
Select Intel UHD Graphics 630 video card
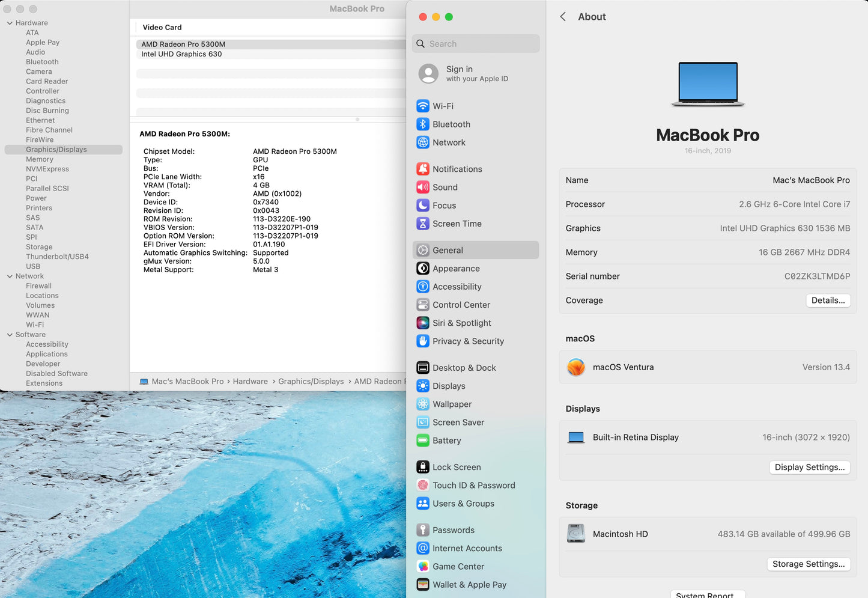181,54
